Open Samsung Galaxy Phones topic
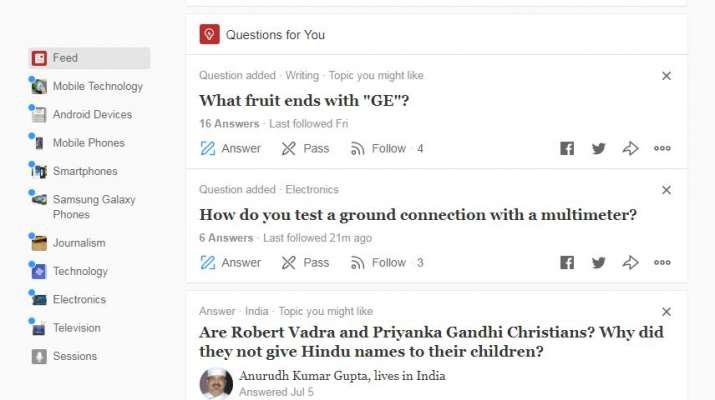This screenshot has height=400, width=715. (x=94, y=207)
